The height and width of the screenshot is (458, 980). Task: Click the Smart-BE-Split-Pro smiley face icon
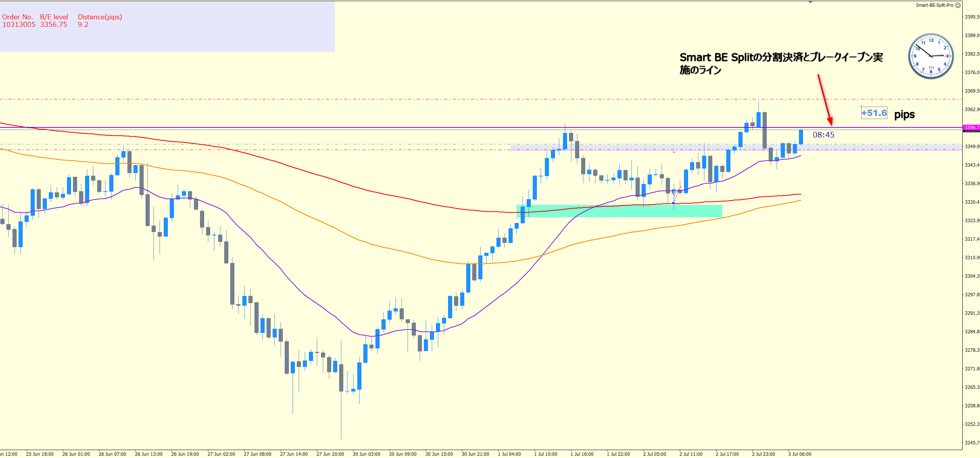click(x=958, y=5)
